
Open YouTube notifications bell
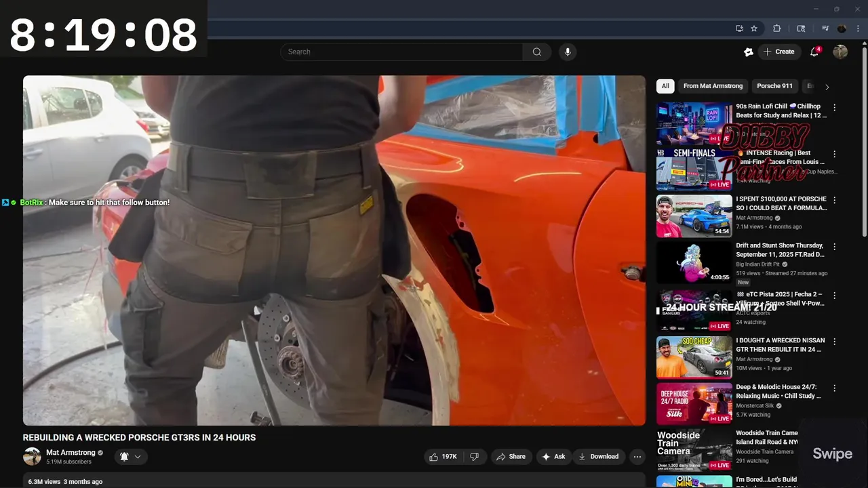pyautogui.click(x=815, y=52)
